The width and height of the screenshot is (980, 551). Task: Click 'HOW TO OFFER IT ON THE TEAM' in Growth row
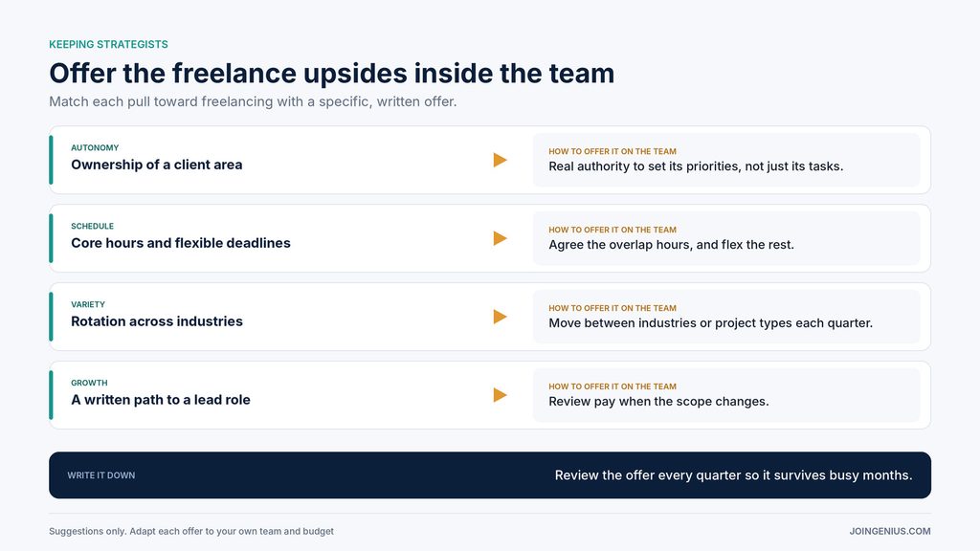[612, 386]
